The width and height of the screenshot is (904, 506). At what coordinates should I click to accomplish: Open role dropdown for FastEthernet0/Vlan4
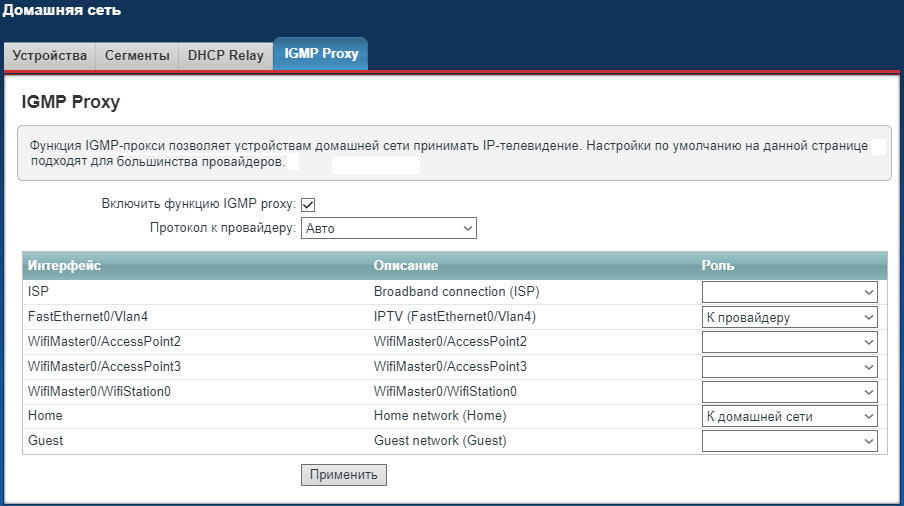(x=789, y=317)
